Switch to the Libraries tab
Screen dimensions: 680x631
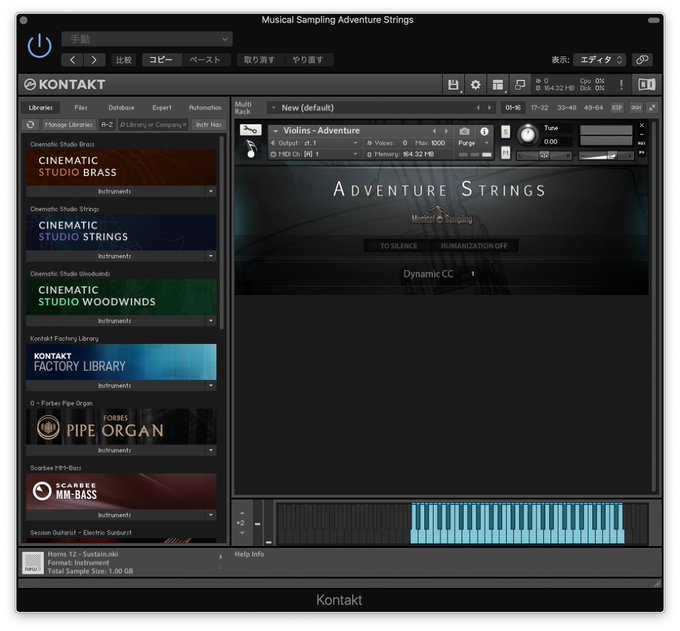41,108
